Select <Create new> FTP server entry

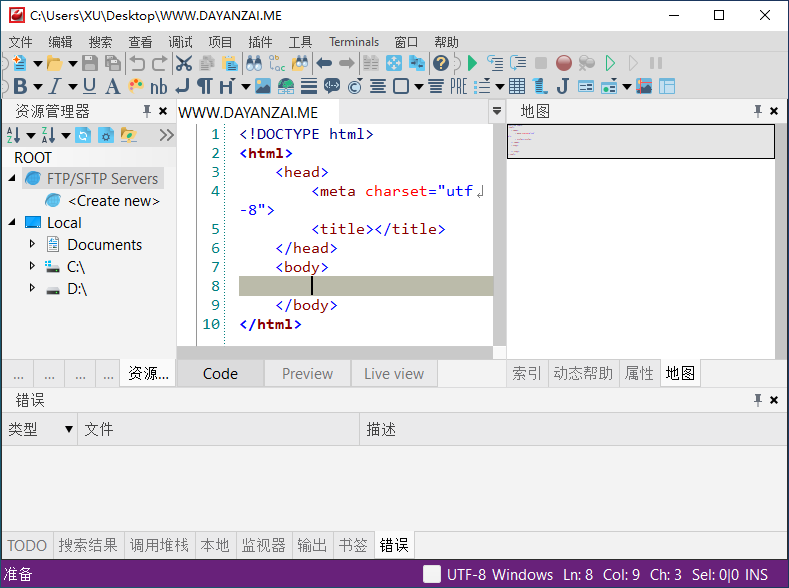pyautogui.click(x=114, y=201)
